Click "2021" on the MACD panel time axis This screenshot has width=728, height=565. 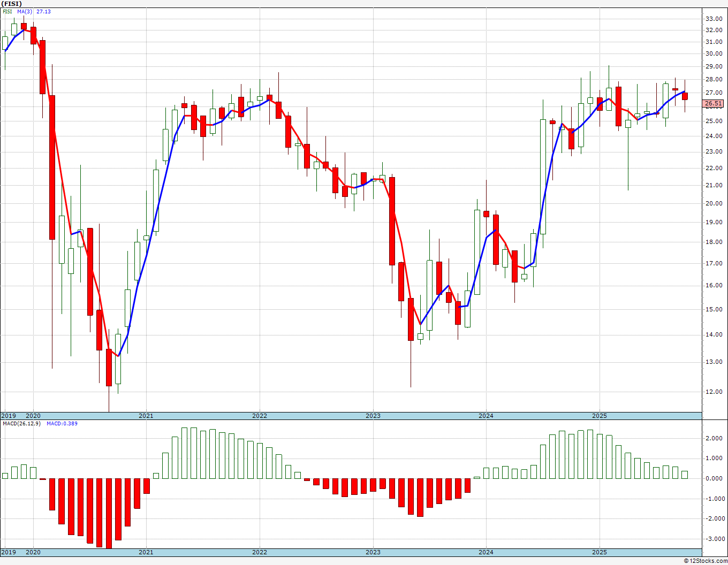tap(146, 552)
